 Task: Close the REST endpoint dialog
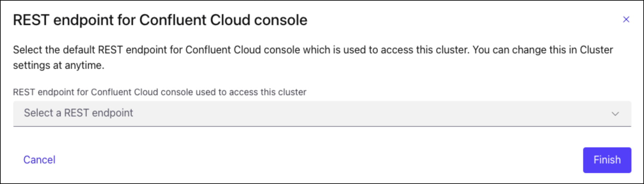(626, 20)
